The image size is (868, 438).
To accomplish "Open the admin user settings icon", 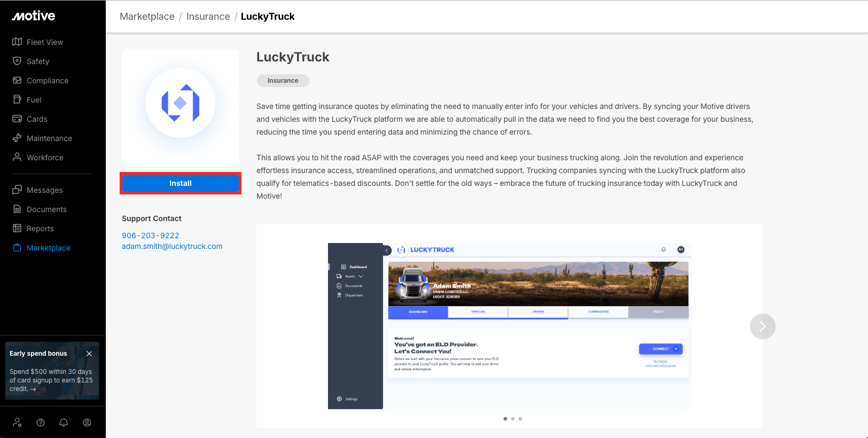I will 17,423.
